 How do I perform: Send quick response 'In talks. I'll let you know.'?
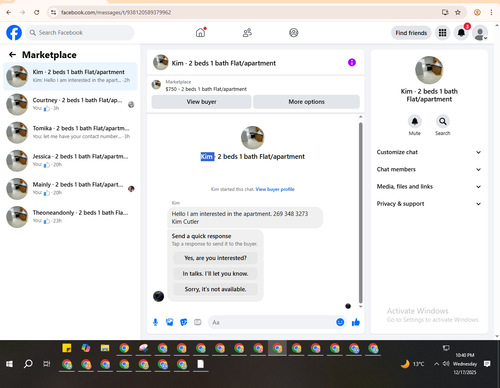(x=215, y=274)
